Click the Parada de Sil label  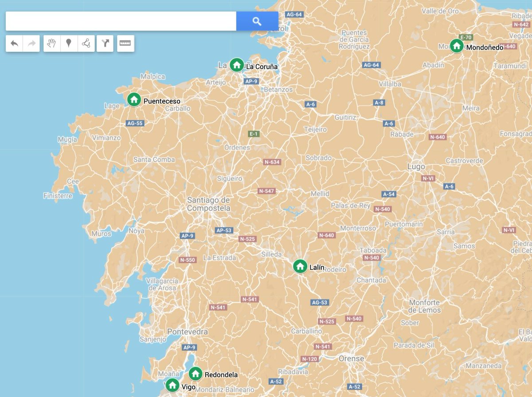[x=414, y=345]
